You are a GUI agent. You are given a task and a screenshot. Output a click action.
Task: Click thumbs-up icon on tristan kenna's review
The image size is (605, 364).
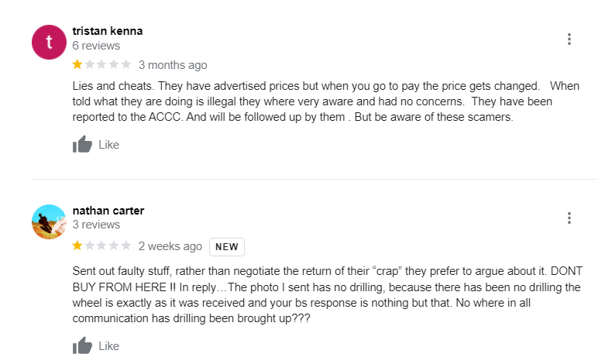point(82,144)
